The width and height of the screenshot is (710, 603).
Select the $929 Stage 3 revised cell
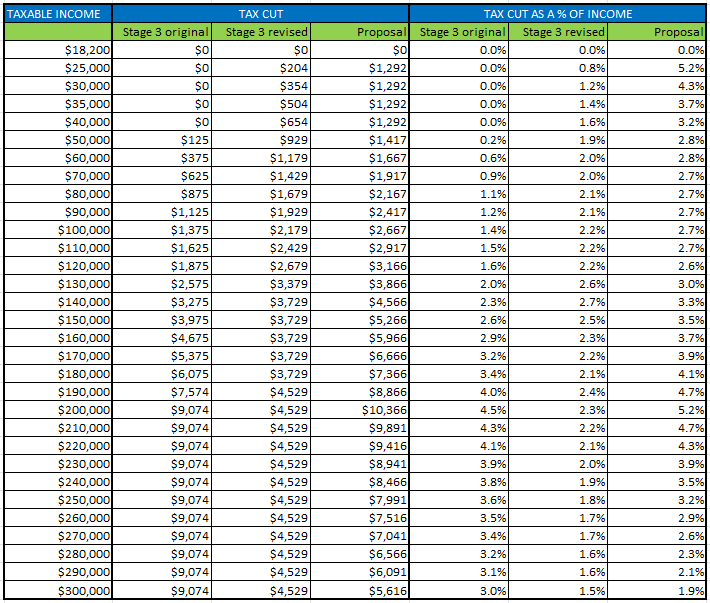pyautogui.click(x=260, y=140)
